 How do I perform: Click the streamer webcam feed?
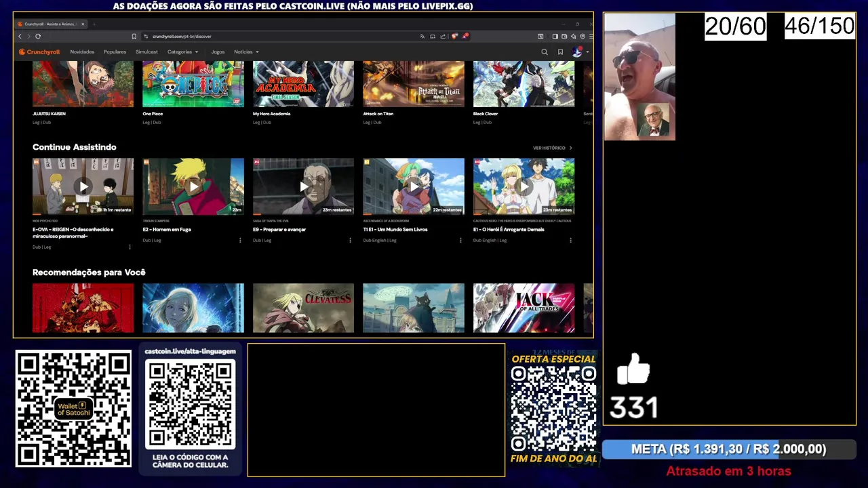(639, 77)
